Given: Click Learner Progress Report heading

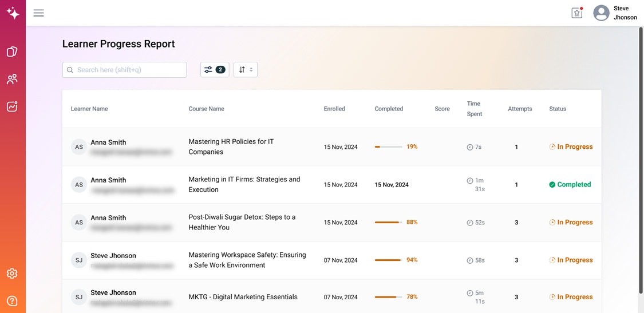Looking at the screenshot, I should click(118, 44).
